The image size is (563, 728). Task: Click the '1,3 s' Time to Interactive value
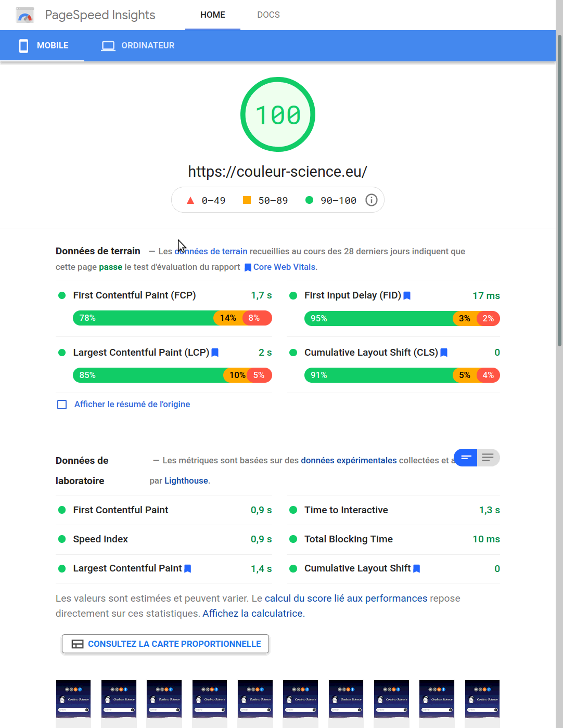490,511
